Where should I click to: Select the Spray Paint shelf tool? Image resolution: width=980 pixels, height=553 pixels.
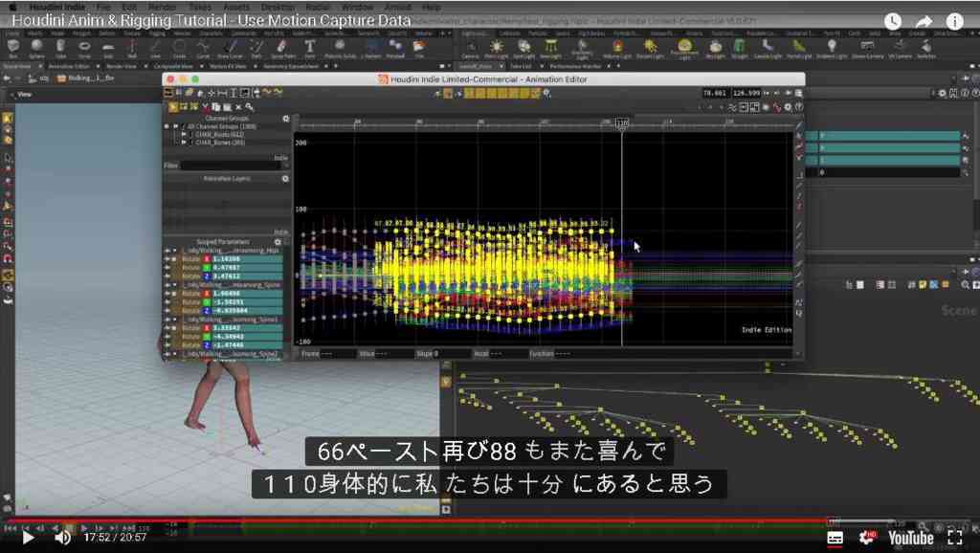282,48
